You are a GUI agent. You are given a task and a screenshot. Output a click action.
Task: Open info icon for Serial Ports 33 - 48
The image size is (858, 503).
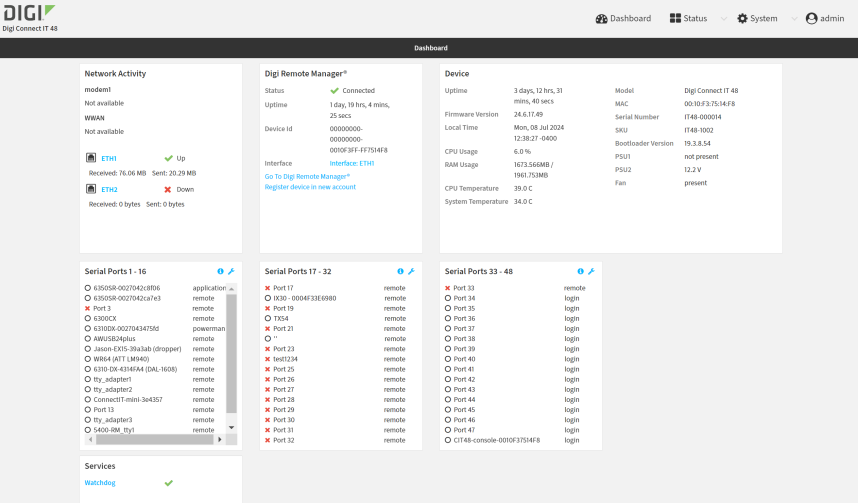581,271
